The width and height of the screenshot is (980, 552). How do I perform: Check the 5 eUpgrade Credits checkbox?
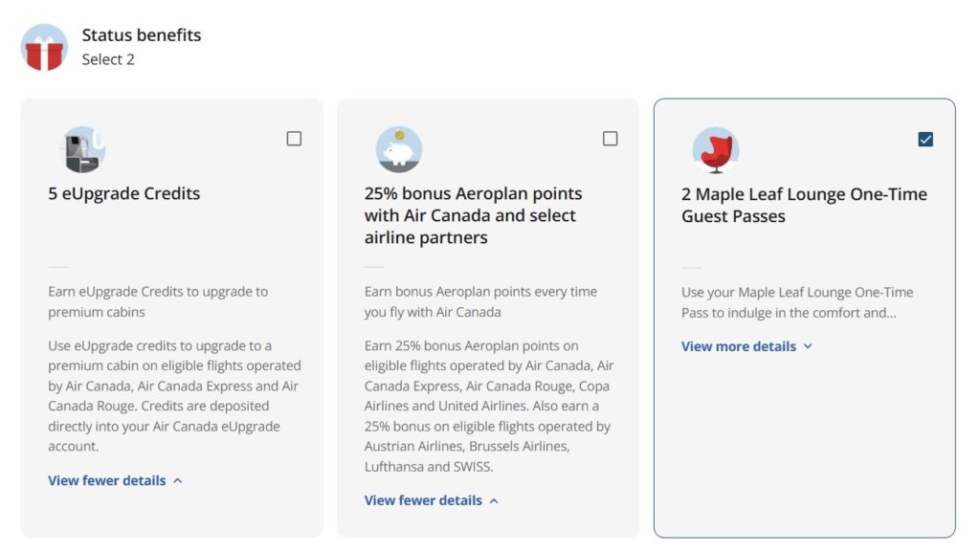pyautogui.click(x=294, y=139)
